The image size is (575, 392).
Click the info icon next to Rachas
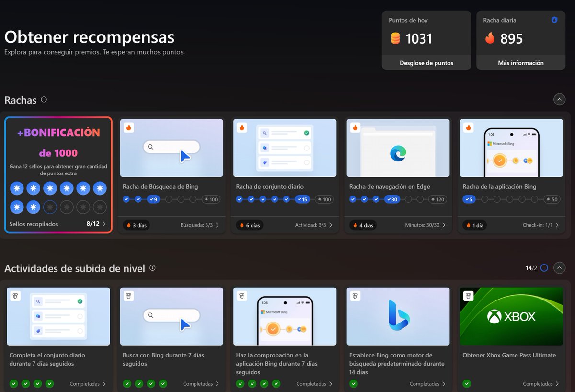[44, 100]
